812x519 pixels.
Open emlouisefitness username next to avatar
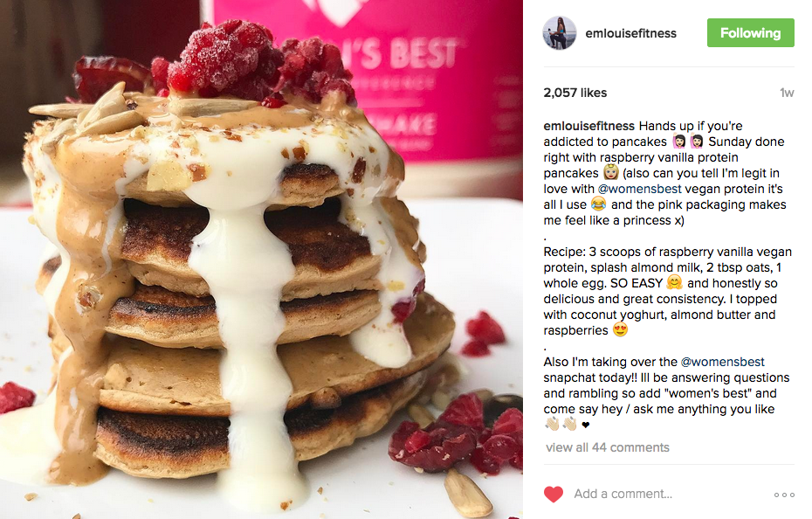(630, 33)
